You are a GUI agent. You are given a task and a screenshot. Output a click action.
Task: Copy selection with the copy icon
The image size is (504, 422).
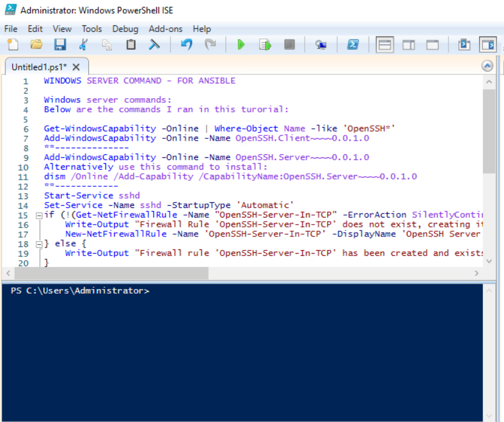pos(106,44)
